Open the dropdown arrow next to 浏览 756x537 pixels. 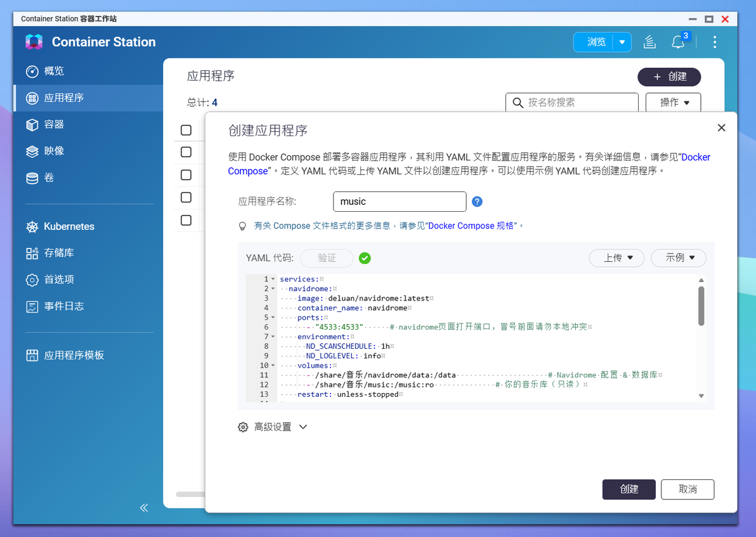pos(622,42)
